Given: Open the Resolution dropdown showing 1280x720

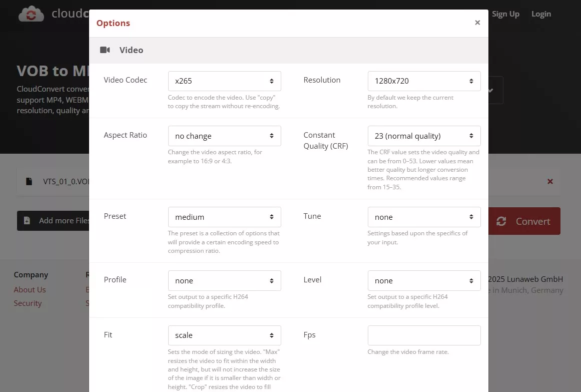Looking at the screenshot, I should pyautogui.click(x=424, y=81).
